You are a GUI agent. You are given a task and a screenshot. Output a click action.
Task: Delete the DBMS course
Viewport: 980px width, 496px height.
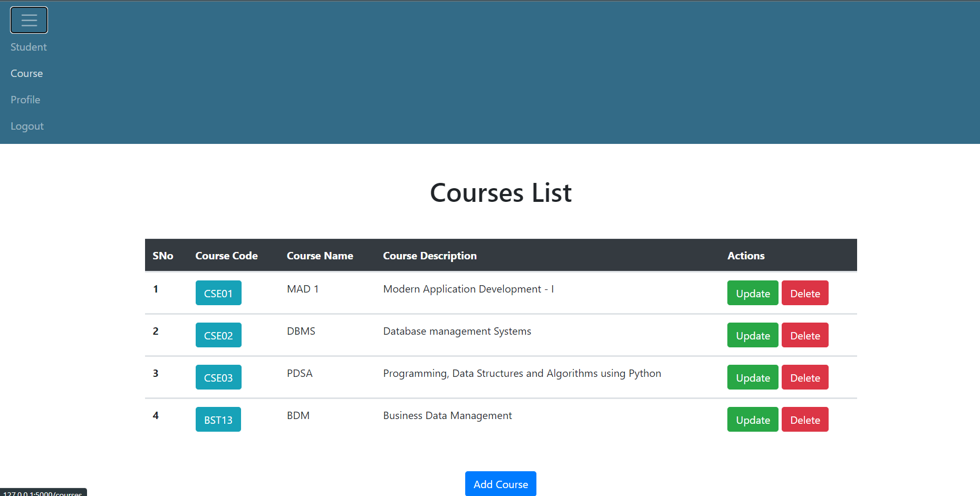(805, 335)
